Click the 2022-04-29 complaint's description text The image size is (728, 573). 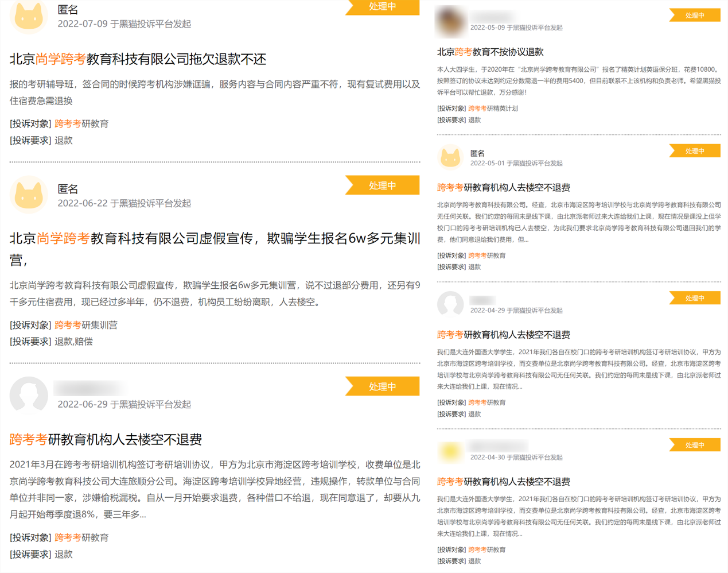tap(578, 369)
